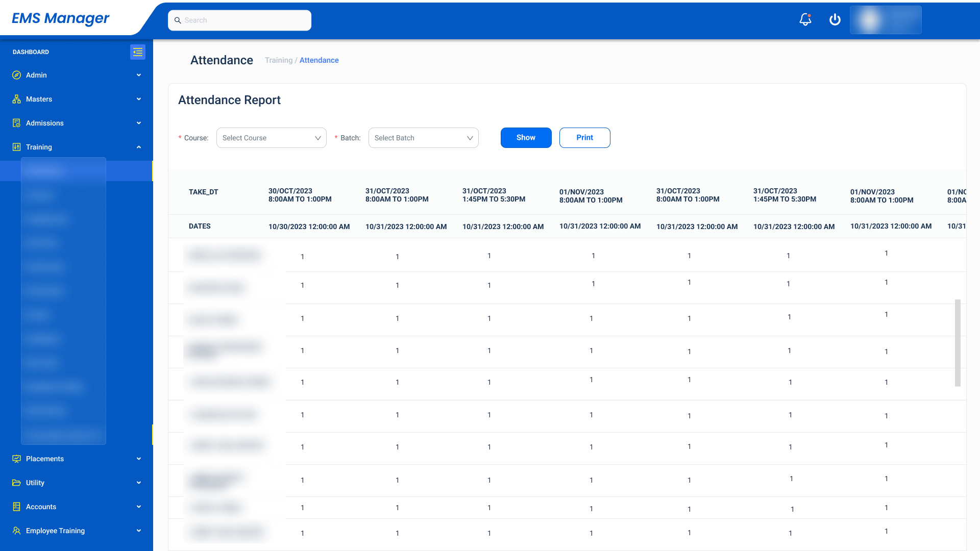Screen dimensions: 980x551
Task: Open the notifications bell icon
Action: (805, 19)
